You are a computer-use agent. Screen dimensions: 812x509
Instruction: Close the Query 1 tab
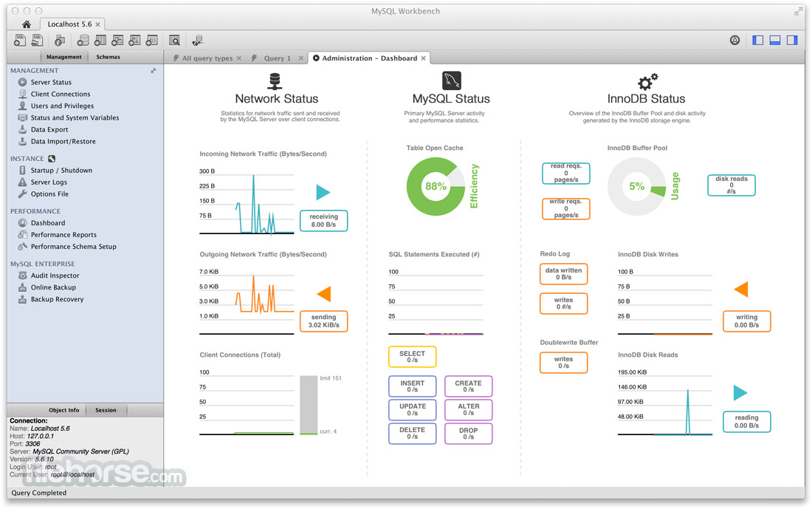pyautogui.click(x=301, y=58)
